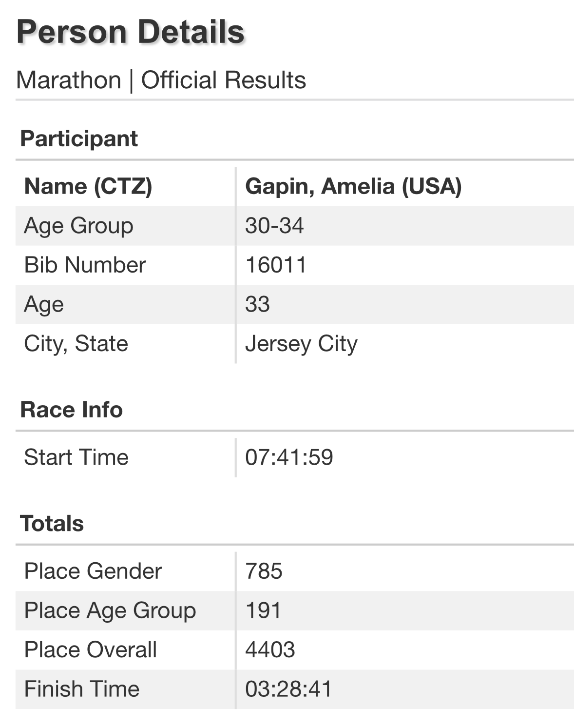Image resolution: width=574 pixels, height=728 pixels.
Task: Select the Marathon | Official Results subtitle
Action: click(161, 80)
